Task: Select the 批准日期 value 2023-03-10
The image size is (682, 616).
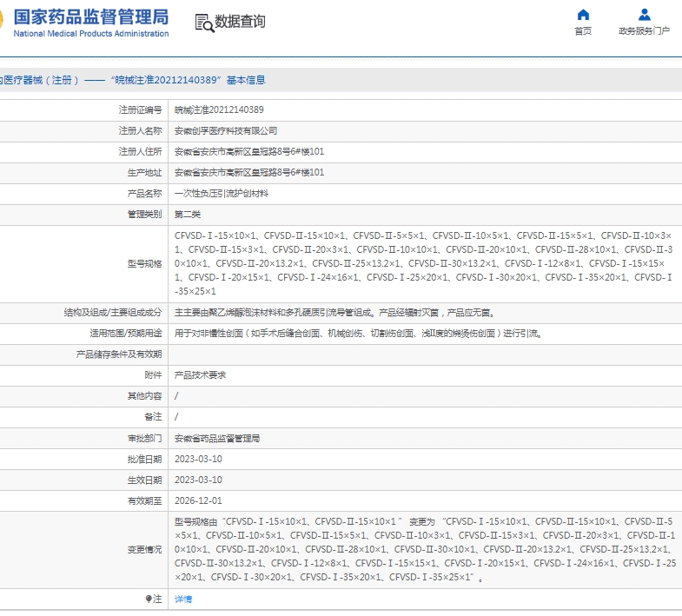Action: (198, 459)
